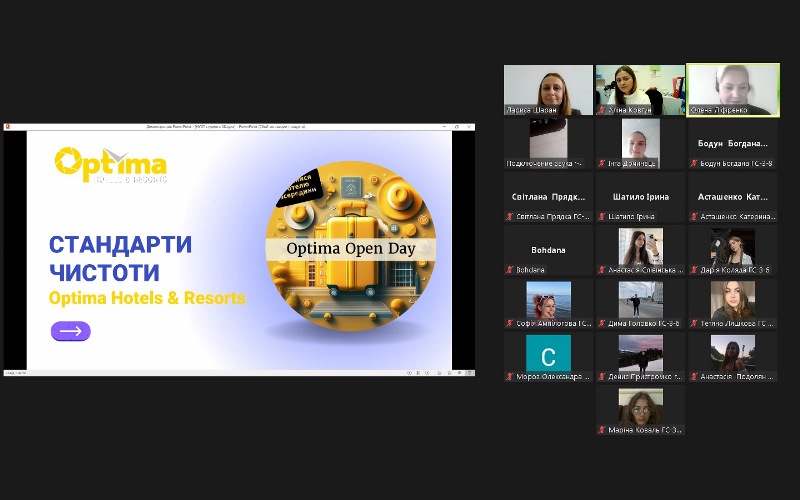This screenshot has height=500, width=800.
Task: Click muted mic icon beside small Bohdana label
Action: pos(509,269)
